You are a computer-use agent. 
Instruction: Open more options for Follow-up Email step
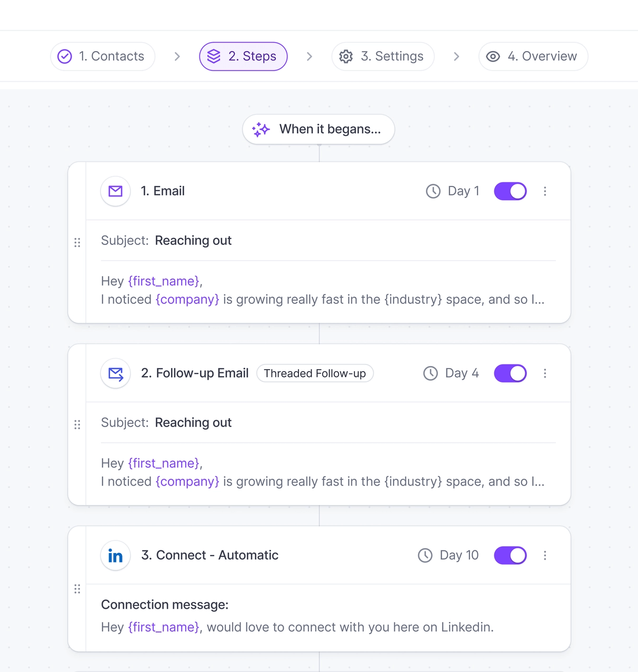pos(545,373)
